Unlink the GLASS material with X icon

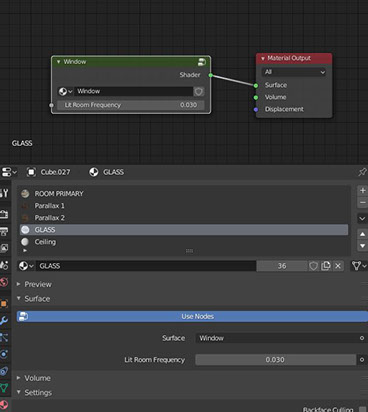(338, 266)
